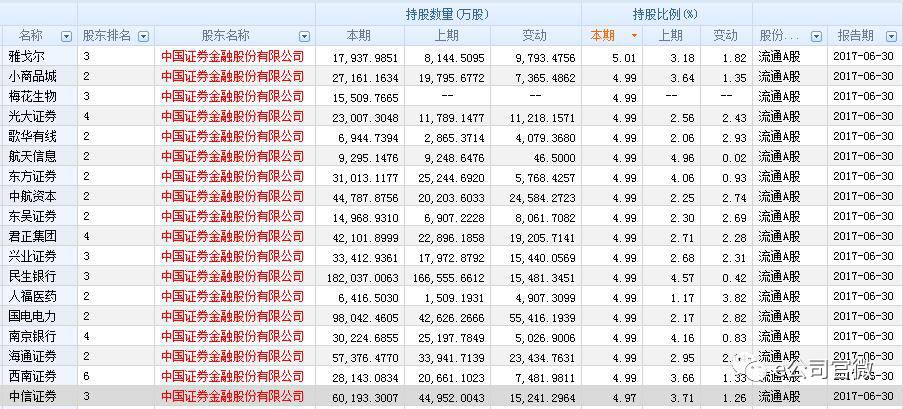Open the 股东名称 column filter dropdown

click(x=304, y=36)
